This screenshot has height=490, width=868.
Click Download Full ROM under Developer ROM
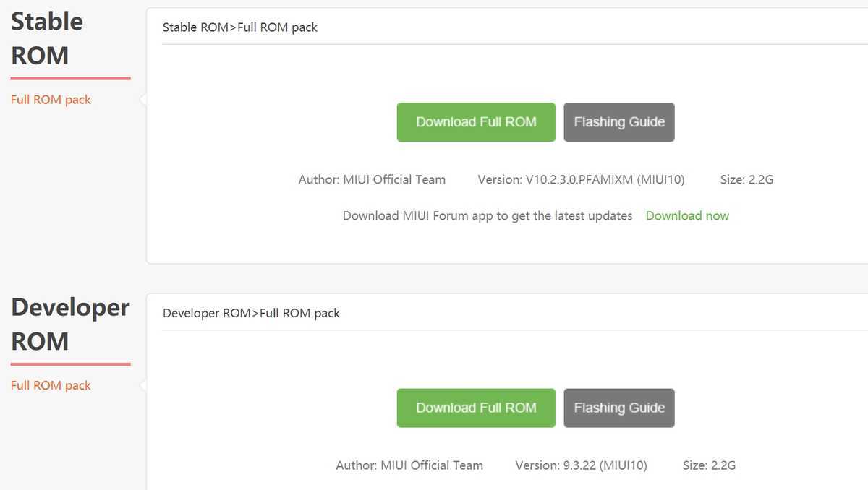475,408
